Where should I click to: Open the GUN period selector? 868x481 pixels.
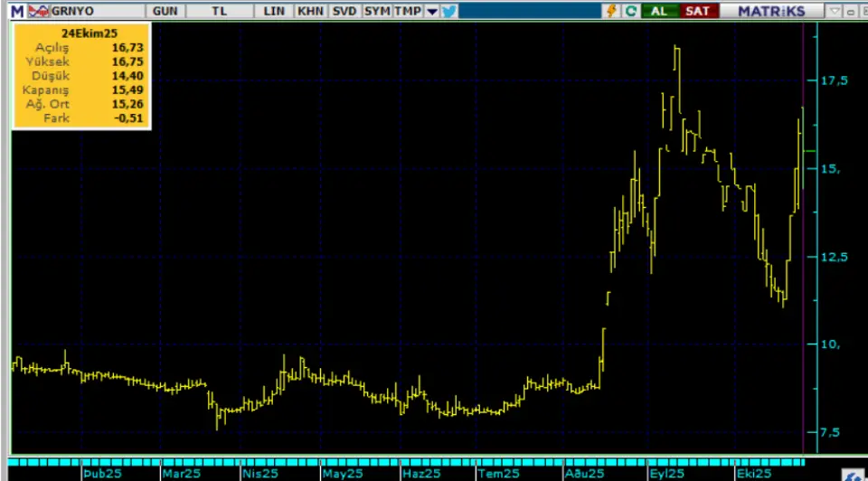[165, 11]
